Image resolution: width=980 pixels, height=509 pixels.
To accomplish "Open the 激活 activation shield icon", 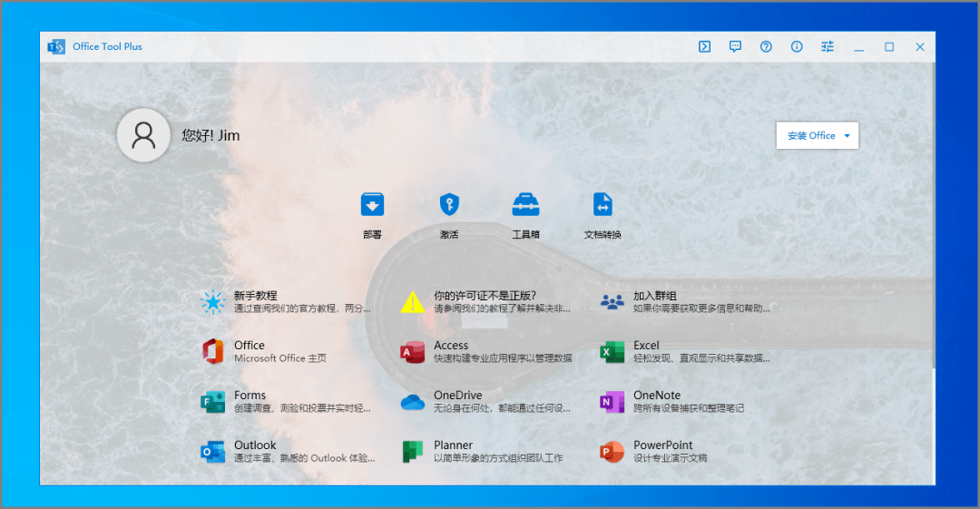I will point(449,204).
